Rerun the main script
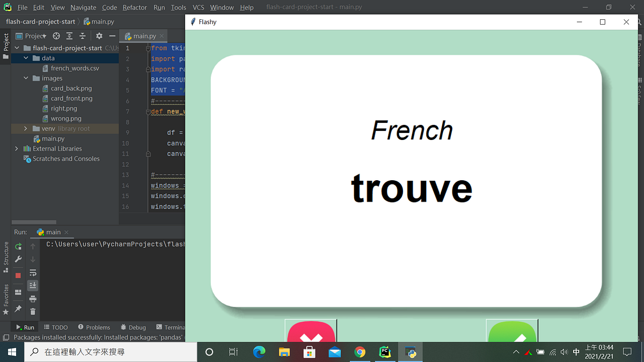This screenshot has width=644, height=362. pos(18,247)
